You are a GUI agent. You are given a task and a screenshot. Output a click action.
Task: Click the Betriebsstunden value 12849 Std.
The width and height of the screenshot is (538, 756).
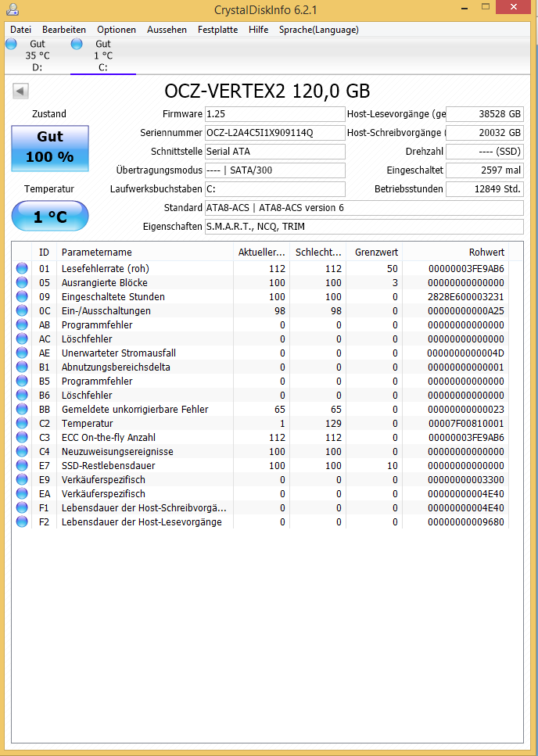pos(485,189)
